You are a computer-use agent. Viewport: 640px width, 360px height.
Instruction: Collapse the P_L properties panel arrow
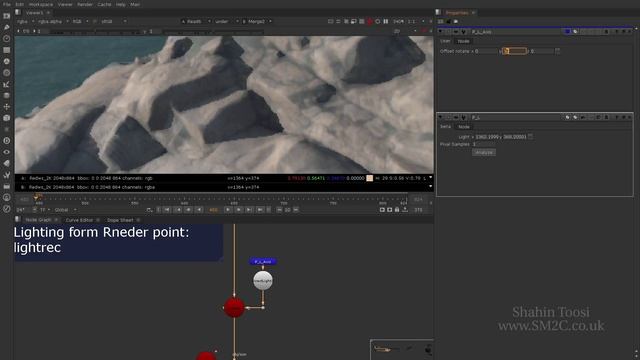click(x=440, y=117)
